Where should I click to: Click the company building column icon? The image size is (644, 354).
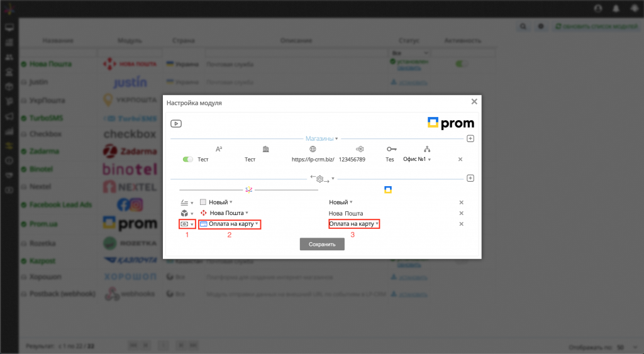click(266, 149)
